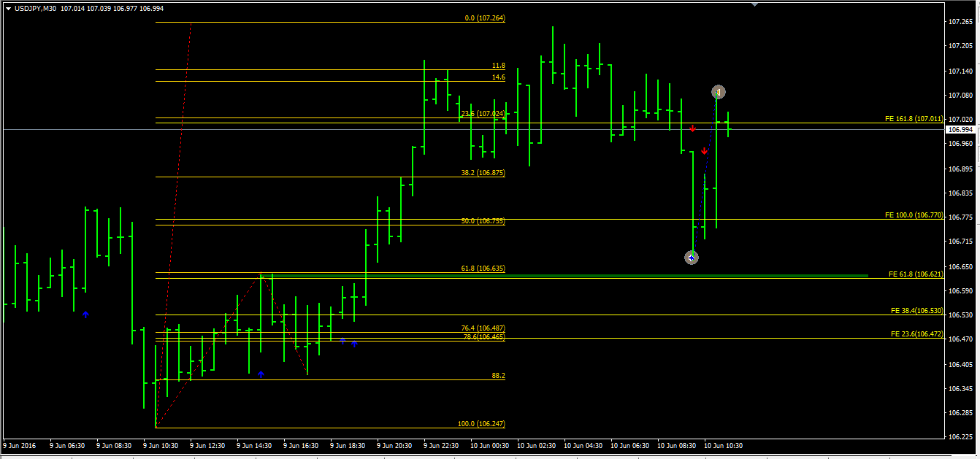Viewport: 980px width, 459px height.
Task: Click the 50.0 (106.755) Fibonacci label
Action: [483, 221]
